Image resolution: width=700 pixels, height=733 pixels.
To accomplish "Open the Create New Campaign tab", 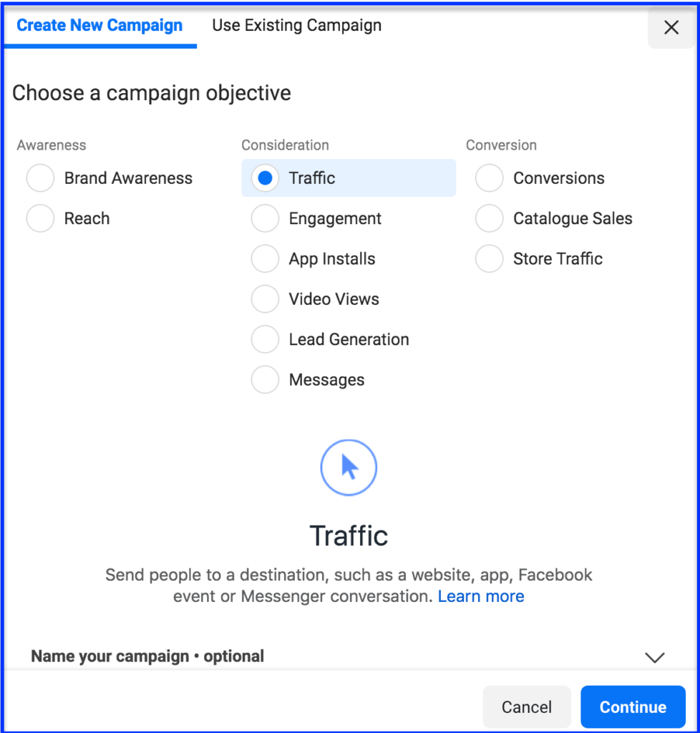I will coord(99,26).
